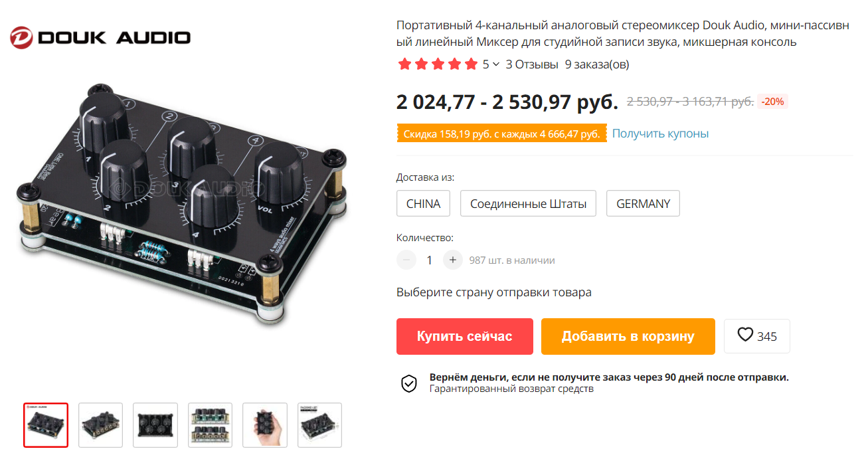The image size is (868, 475).
Task: Click the Douk Audio brand logo
Action: coord(100,37)
